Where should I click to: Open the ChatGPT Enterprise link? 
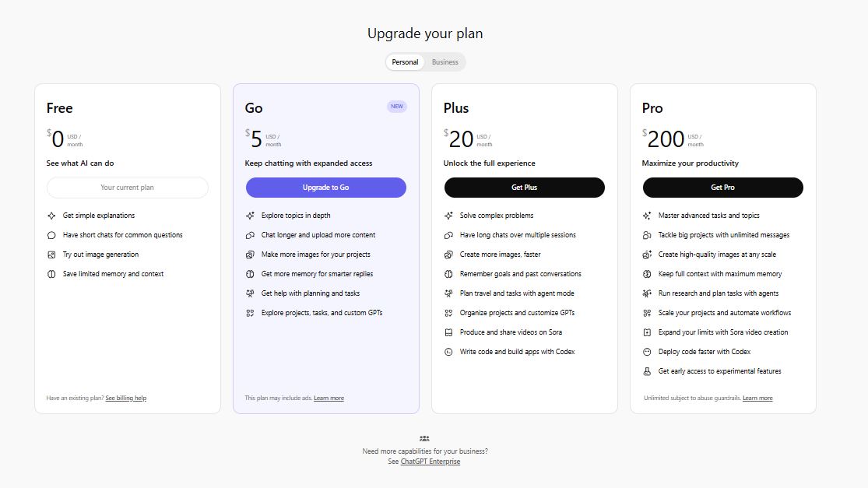[x=430, y=461]
